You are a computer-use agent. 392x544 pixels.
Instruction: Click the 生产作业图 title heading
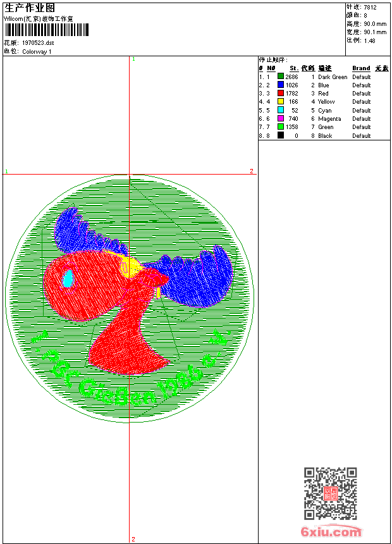pos(30,8)
